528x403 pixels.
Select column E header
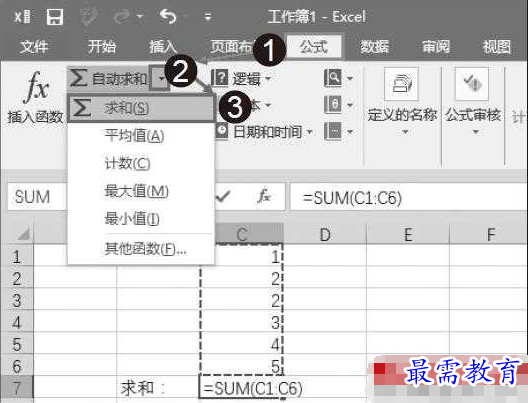pos(408,234)
